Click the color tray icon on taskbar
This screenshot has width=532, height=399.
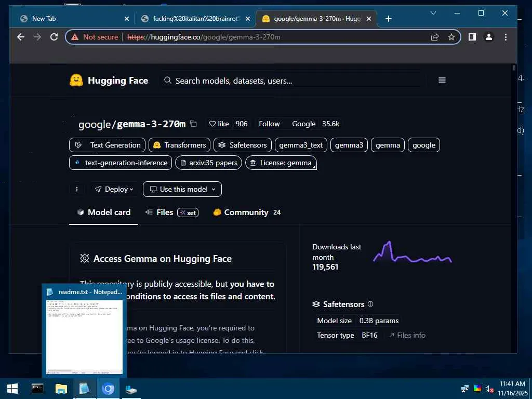click(477, 389)
